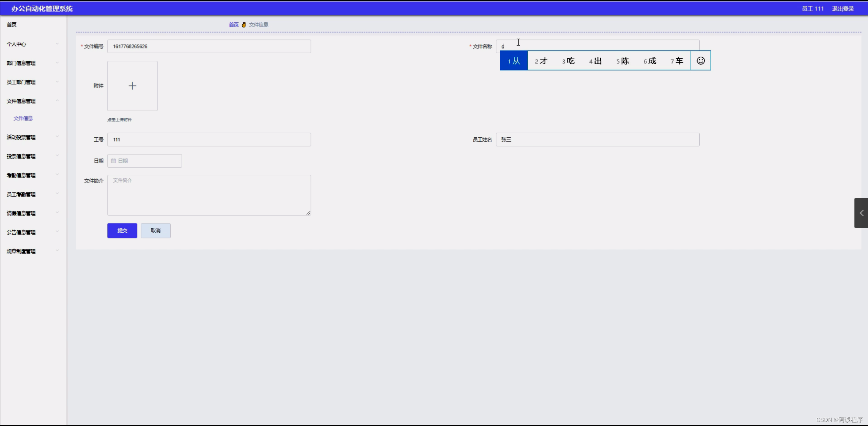Click the 提交 submit button
Screen dimensions: 868x426
(122, 231)
